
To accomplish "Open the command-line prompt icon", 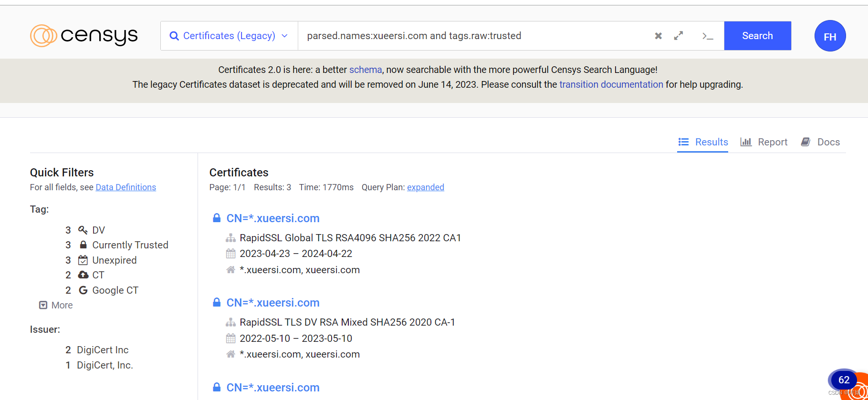I will coord(708,36).
